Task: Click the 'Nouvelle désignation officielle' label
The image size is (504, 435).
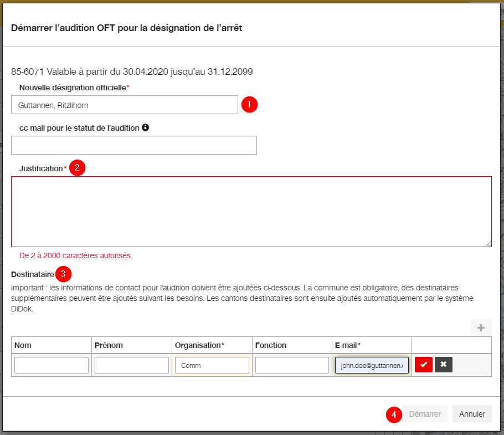Action: pos(73,88)
